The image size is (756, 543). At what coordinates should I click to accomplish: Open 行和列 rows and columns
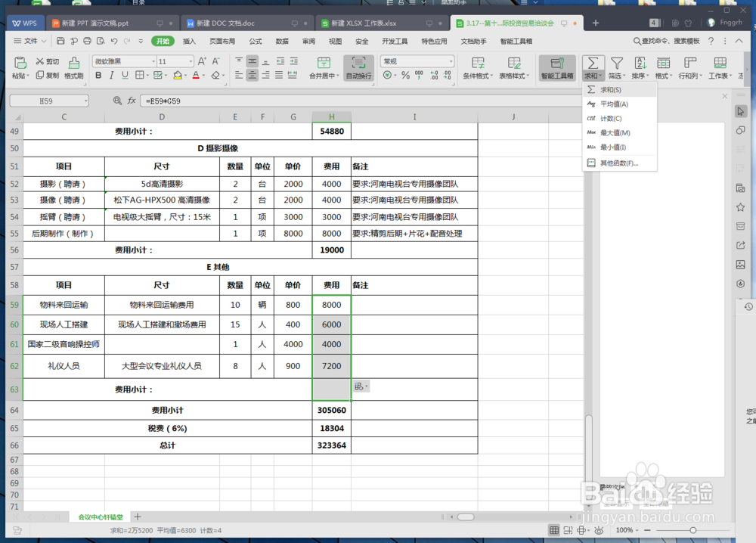[x=689, y=67]
